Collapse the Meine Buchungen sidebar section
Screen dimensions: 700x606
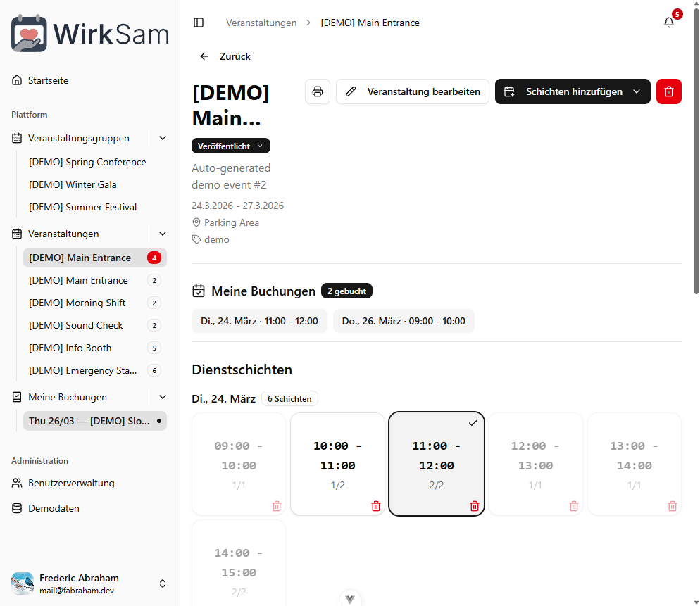pos(163,397)
